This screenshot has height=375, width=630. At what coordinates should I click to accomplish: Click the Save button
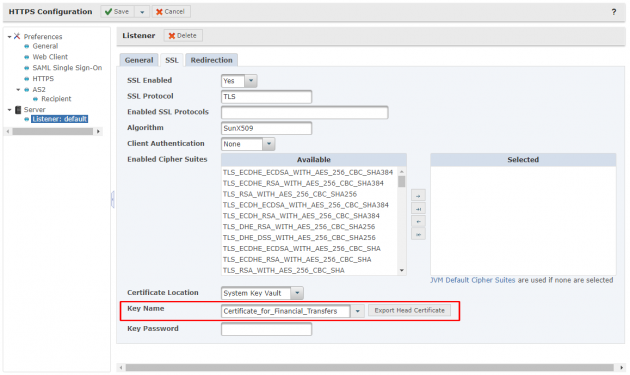point(117,12)
